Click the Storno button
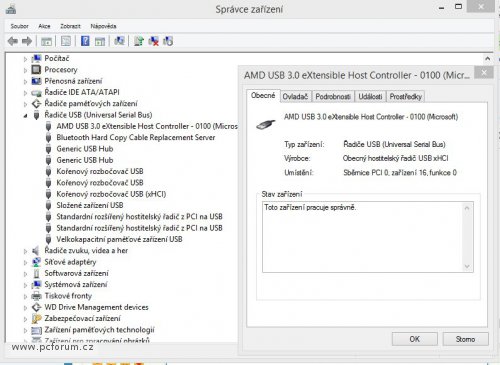500x365 pixels. [x=465, y=339]
